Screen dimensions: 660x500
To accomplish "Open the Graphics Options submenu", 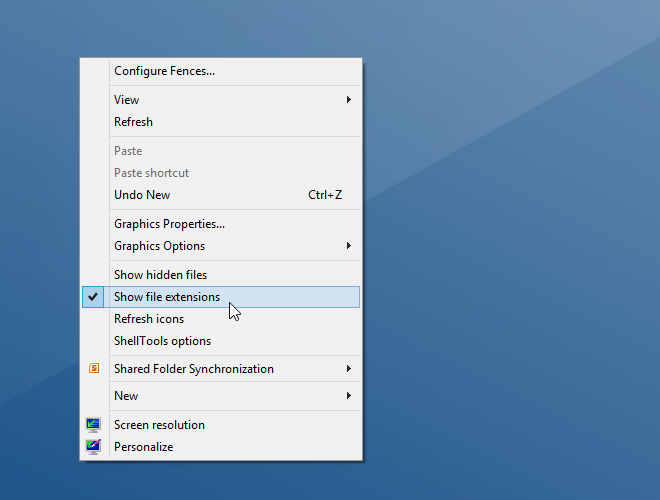I will [x=221, y=246].
